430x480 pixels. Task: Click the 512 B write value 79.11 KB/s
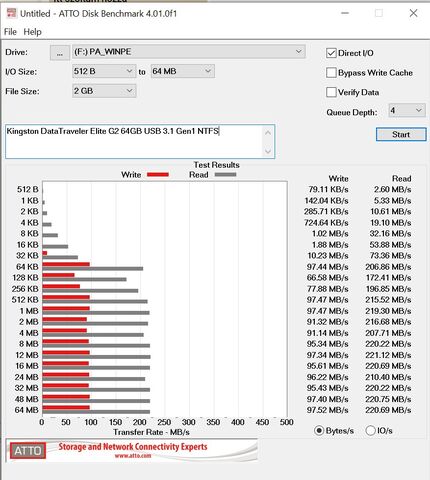tap(328, 190)
